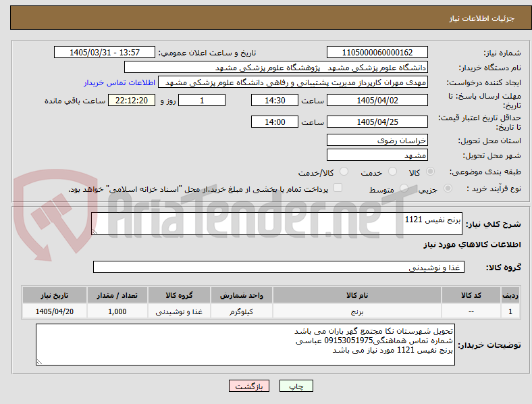Click the نام کالا column header
The image size is (532, 404).
click(357, 295)
